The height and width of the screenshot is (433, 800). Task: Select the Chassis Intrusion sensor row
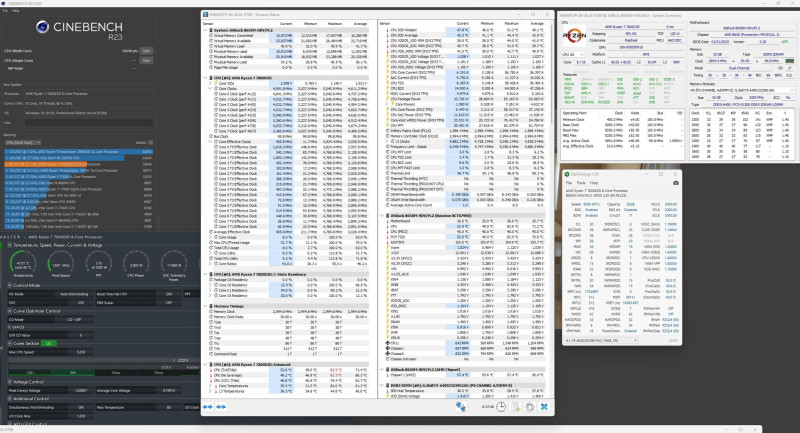pyautogui.click(x=465, y=359)
